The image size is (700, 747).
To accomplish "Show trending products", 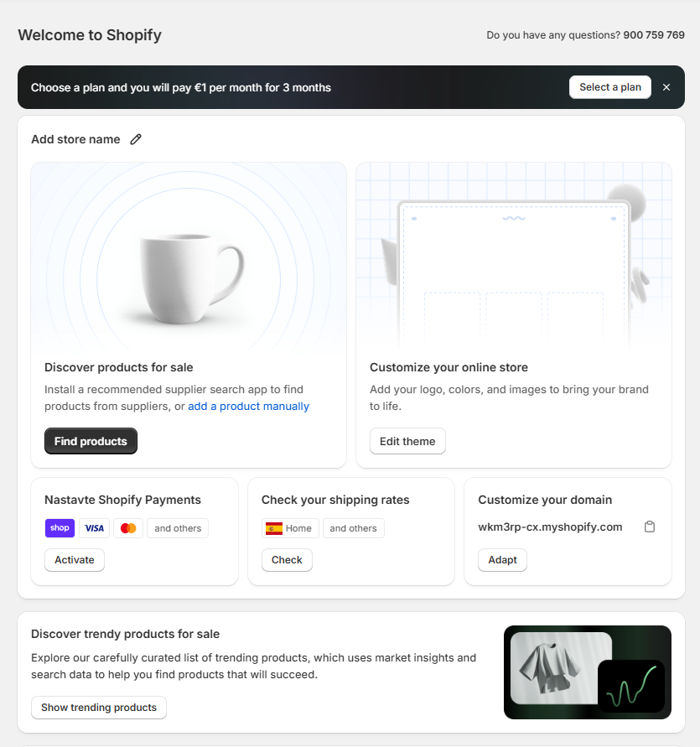I will click(99, 708).
